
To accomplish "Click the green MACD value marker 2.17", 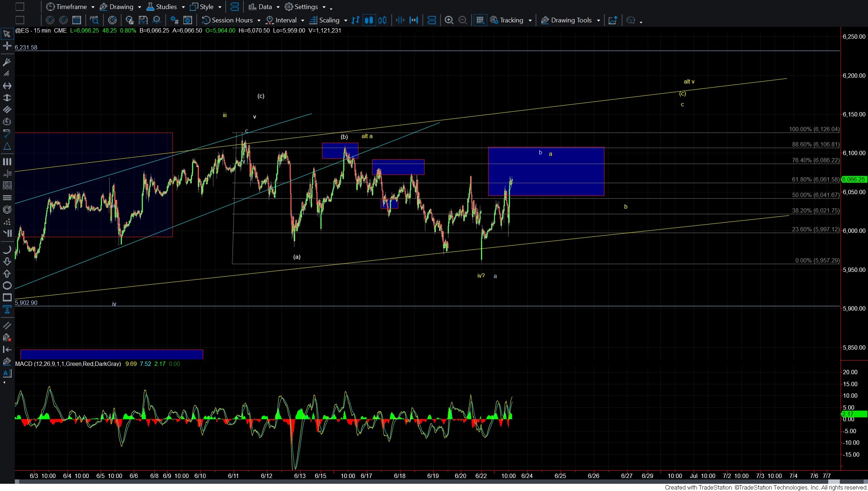I will click(x=854, y=414).
